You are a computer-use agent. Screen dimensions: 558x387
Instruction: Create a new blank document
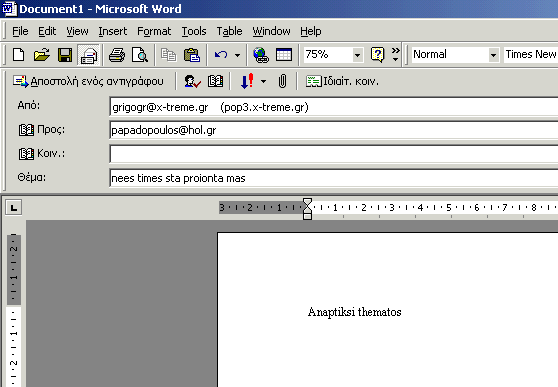click(x=19, y=55)
